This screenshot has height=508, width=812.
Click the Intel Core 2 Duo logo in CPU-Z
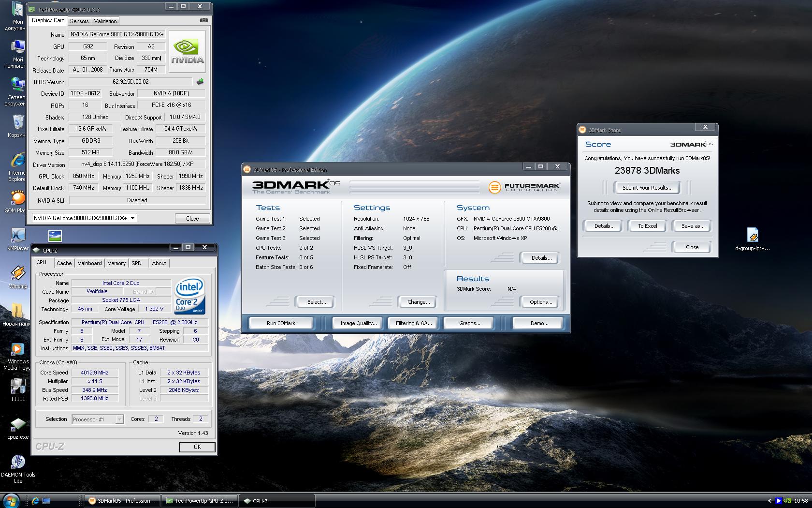189,295
